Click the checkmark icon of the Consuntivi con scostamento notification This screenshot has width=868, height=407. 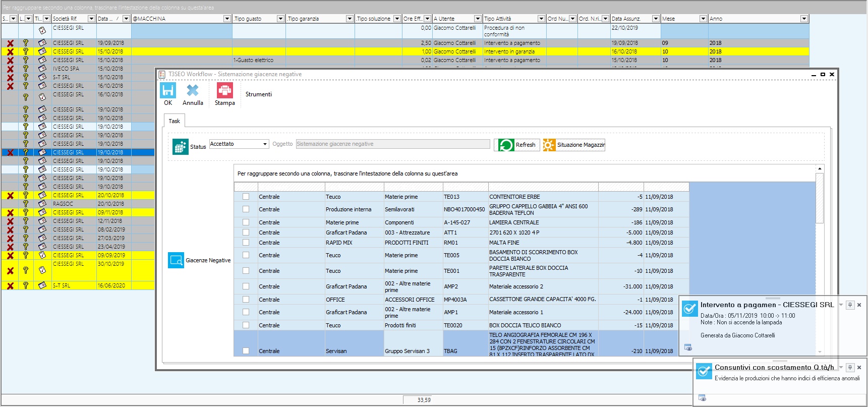(704, 371)
